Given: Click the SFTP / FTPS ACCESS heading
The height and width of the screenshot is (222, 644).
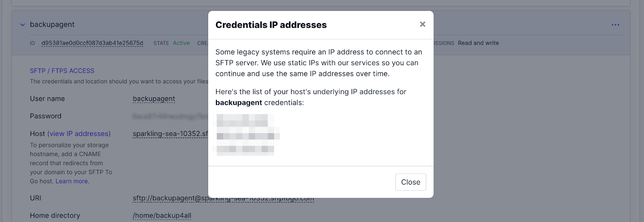Looking at the screenshot, I should click(62, 71).
